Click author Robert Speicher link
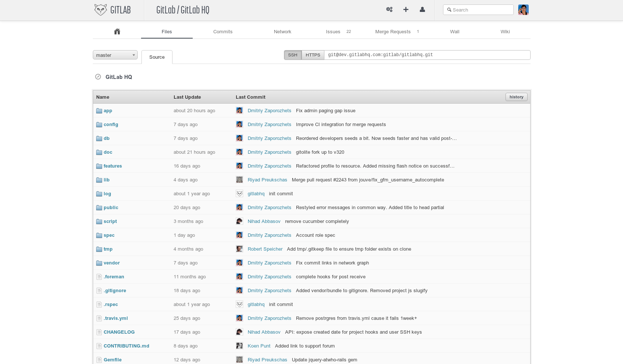The height and width of the screenshot is (364, 623). click(265, 249)
